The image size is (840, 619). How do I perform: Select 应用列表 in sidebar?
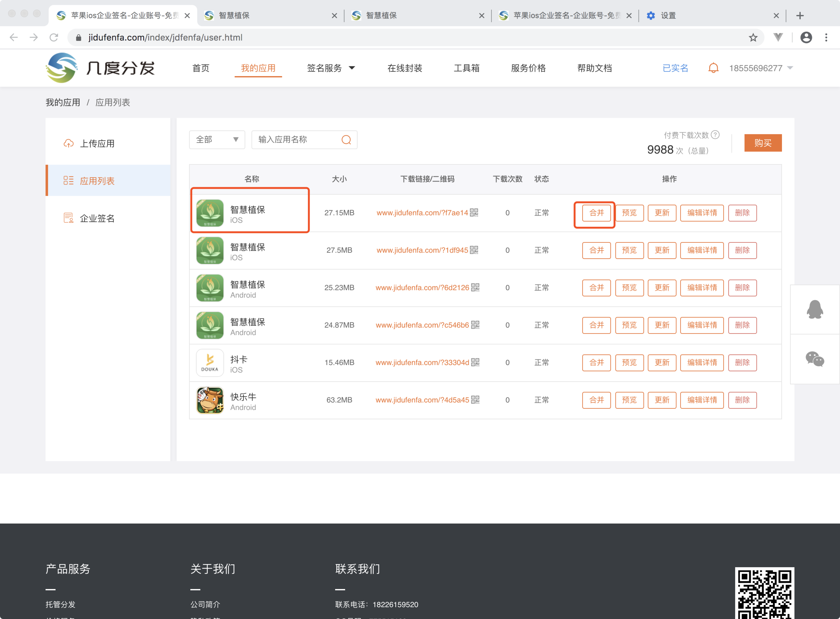108,181
